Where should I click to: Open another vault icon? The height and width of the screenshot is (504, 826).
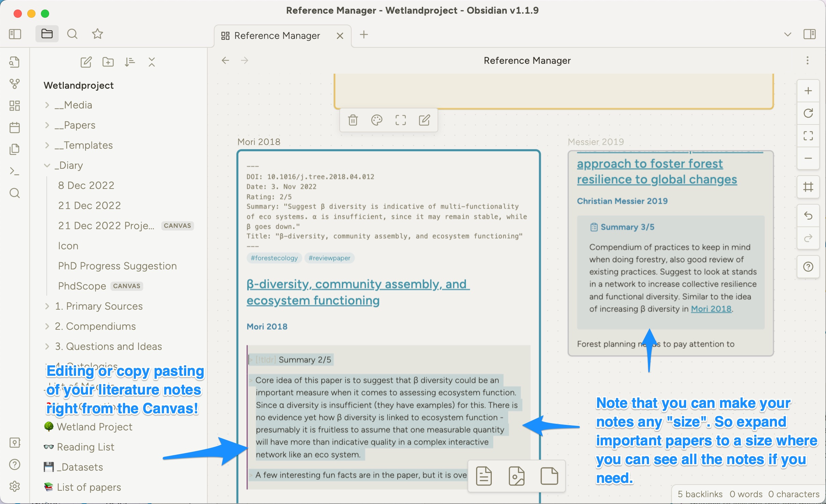pos(15,443)
